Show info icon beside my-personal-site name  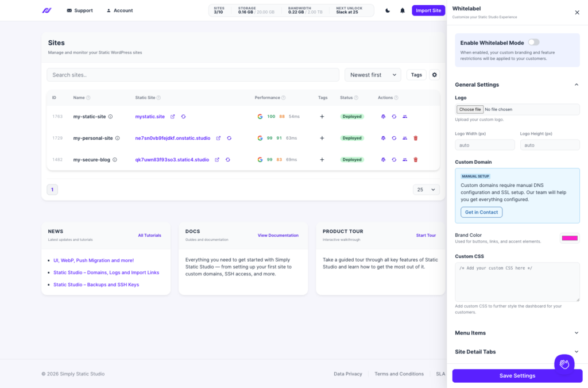pos(117,138)
